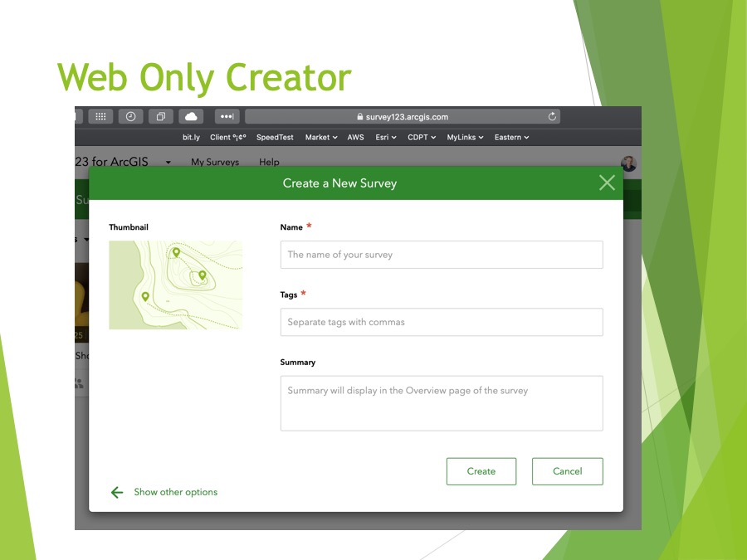Image resolution: width=747 pixels, height=560 pixels.
Task: Close the Create a New Survey dialog
Action: point(607,183)
